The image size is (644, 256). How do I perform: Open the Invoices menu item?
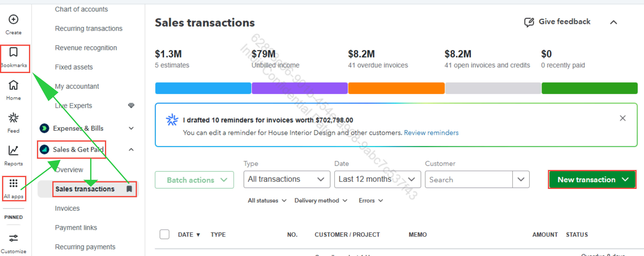point(67,208)
